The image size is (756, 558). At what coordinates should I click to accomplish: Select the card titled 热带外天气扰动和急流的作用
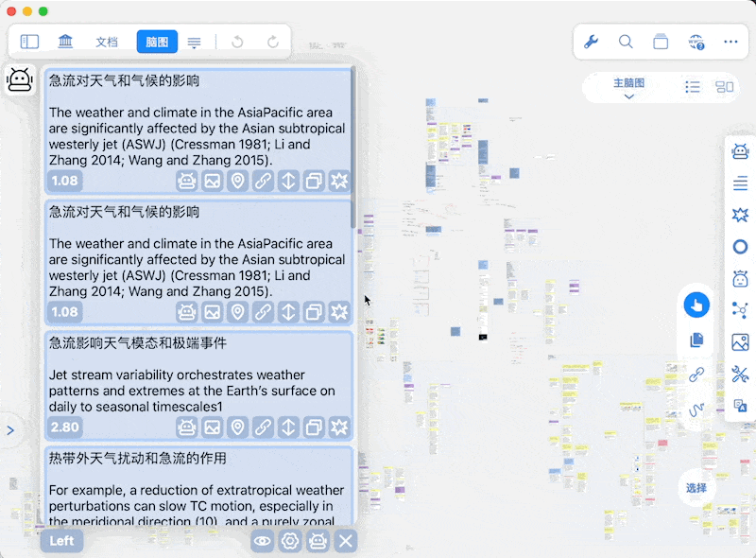(198, 486)
